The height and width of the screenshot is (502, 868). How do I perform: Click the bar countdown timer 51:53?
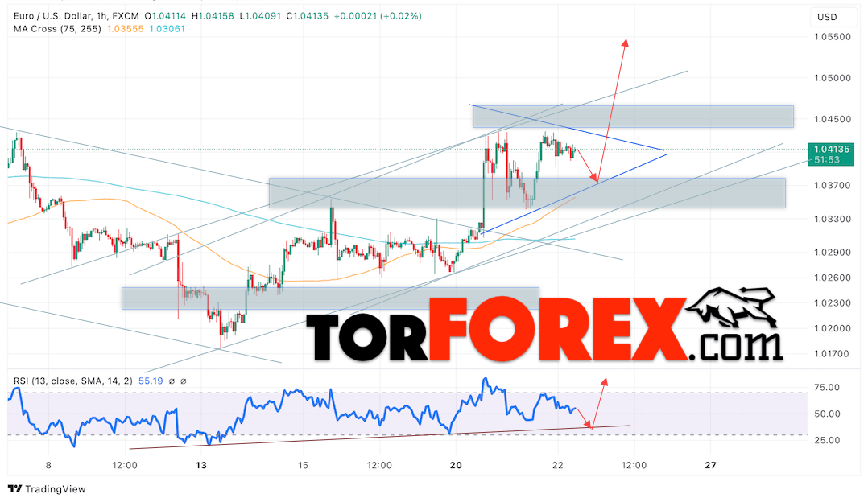[x=827, y=160]
